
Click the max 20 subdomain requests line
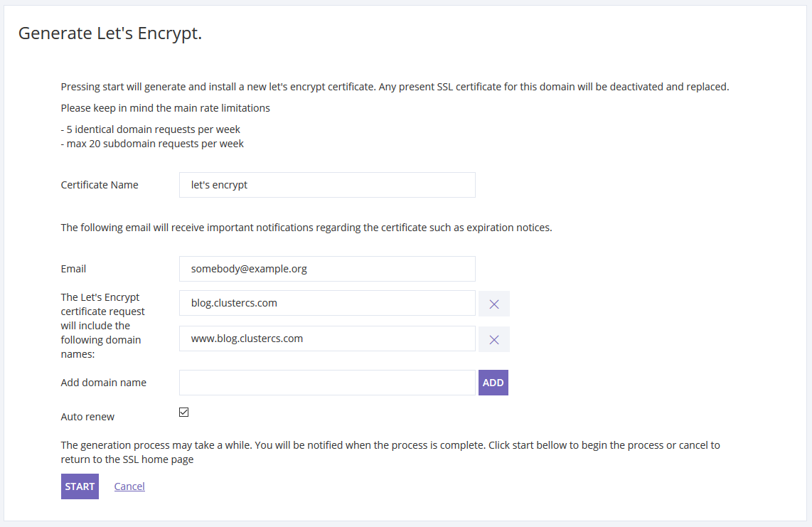(152, 144)
